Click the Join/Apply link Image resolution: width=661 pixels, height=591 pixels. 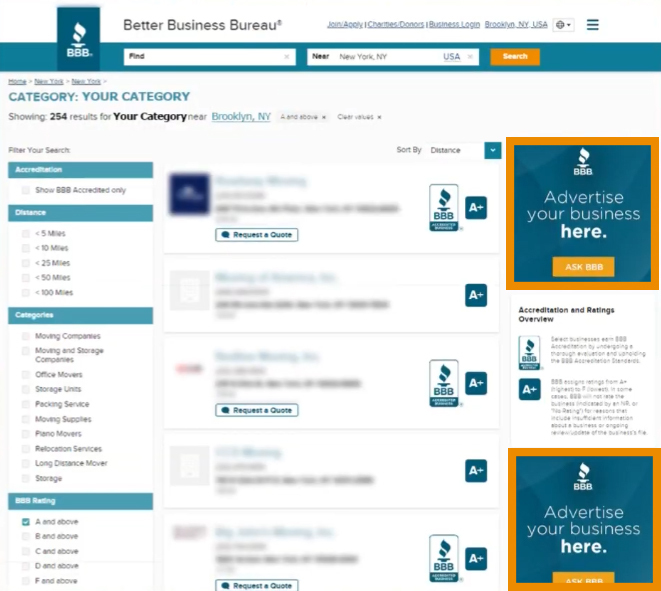345,24
